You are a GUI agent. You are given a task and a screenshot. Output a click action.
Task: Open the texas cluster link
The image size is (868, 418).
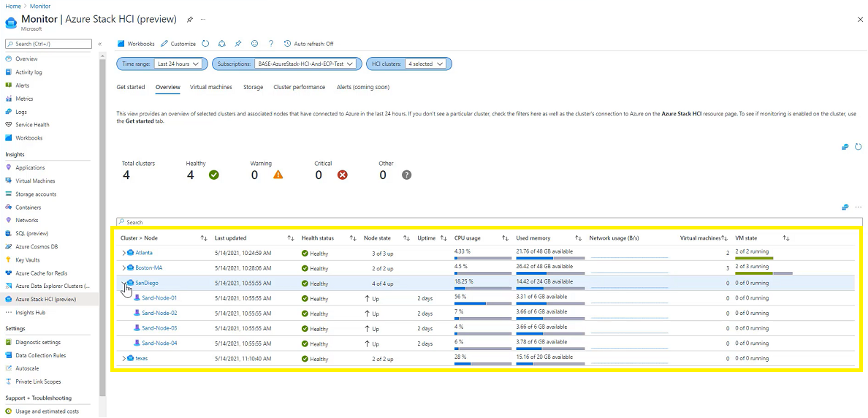pos(142,359)
